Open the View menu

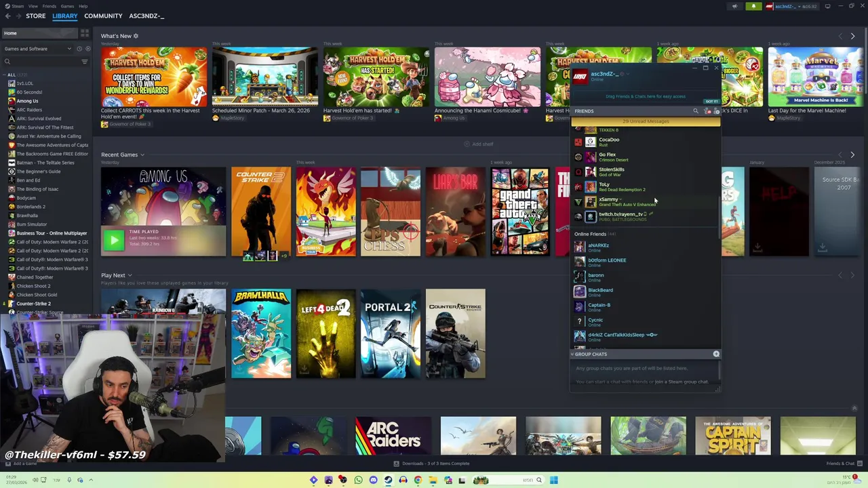tap(33, 6)
